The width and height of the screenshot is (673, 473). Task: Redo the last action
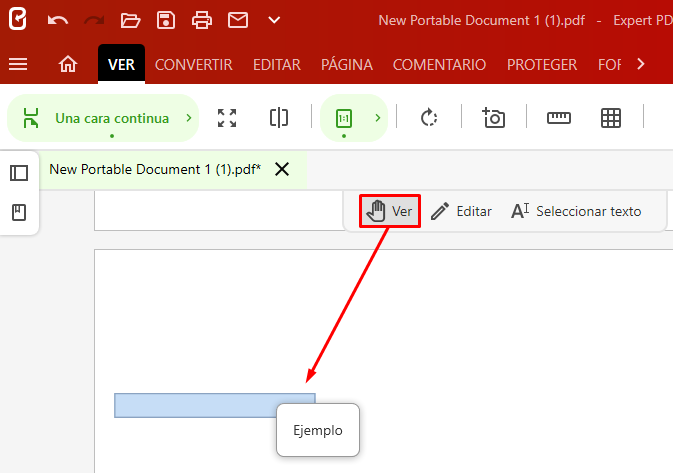94,20
